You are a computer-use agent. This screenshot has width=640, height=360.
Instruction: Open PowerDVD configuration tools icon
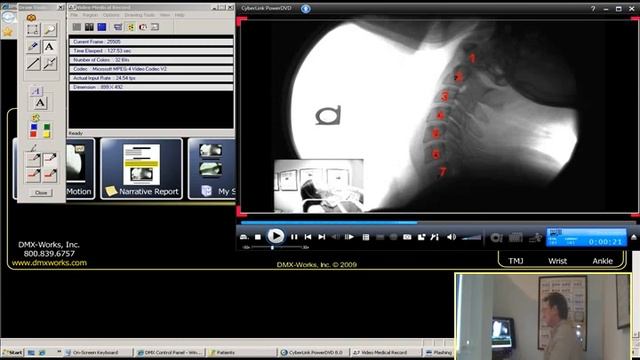435,237
